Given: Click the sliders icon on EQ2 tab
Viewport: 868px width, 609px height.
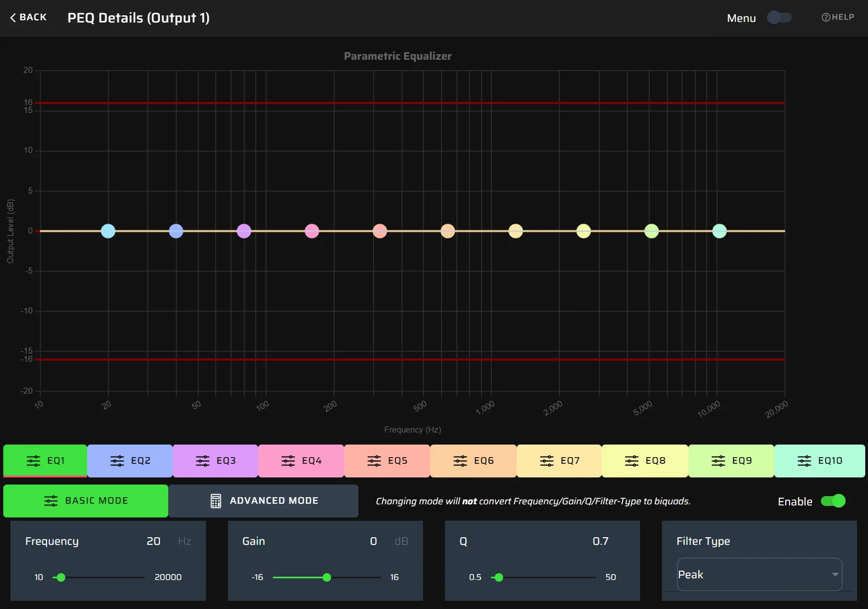Looking at the screenshot, I should 117,461.
